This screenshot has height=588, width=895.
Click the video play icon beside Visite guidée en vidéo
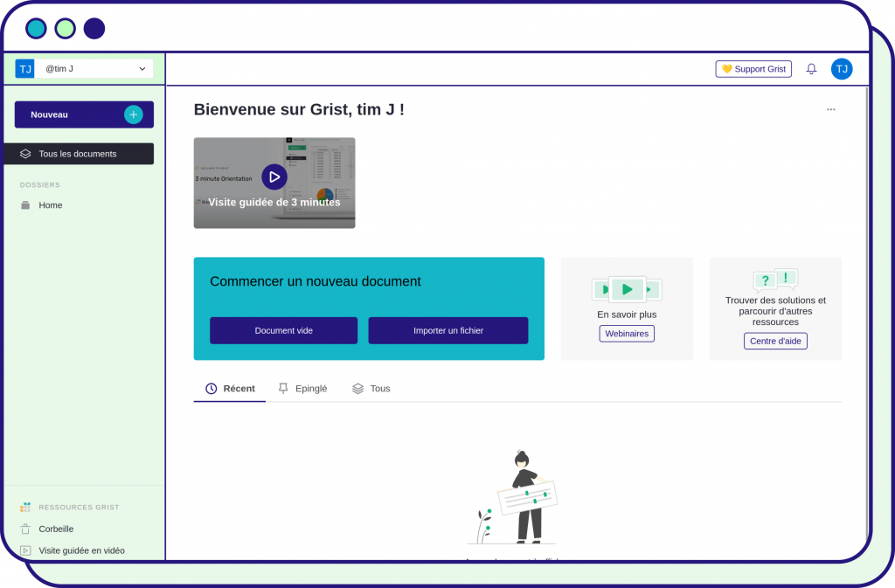pyautogui.click(x=25, y=550)
